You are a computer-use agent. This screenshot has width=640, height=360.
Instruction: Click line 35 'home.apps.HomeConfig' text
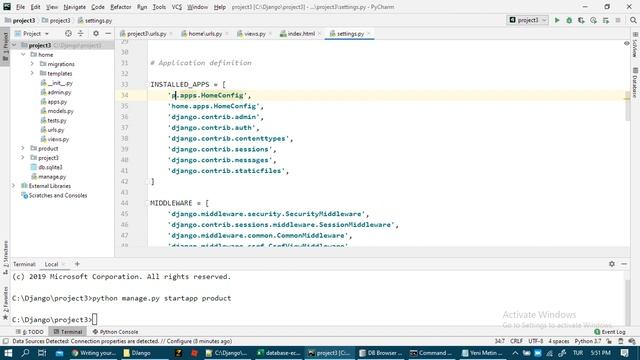coord(214,106)
